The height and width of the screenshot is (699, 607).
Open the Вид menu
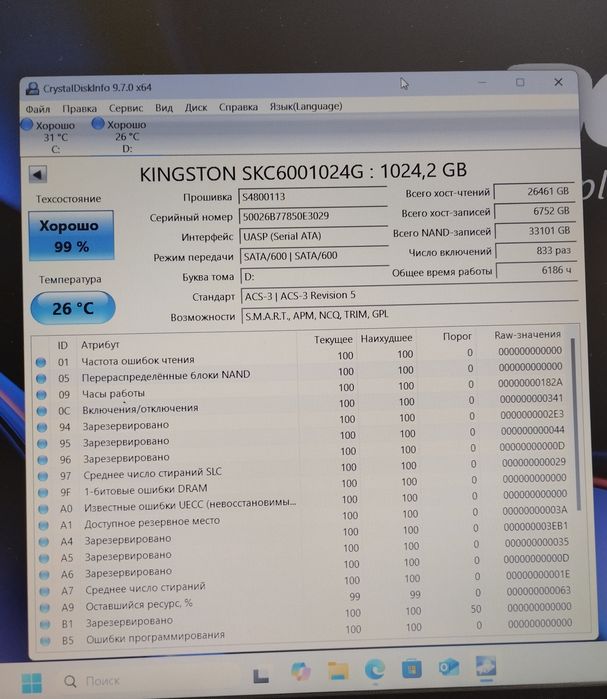(x=164, y=107)
